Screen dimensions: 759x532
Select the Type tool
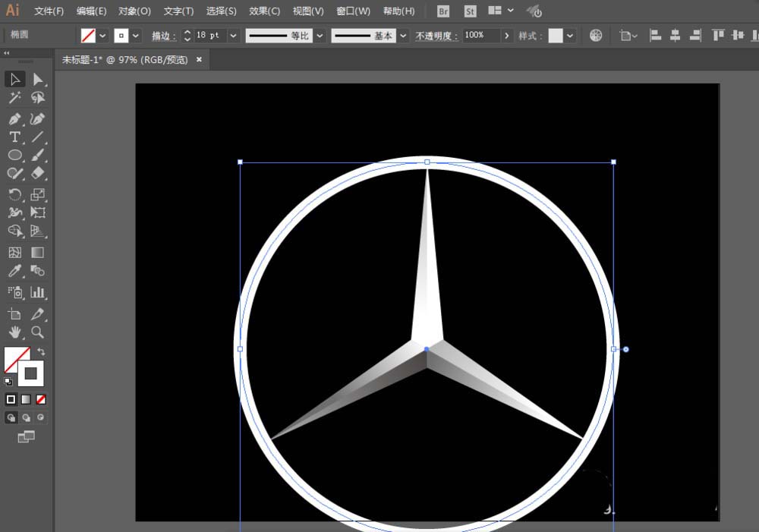[14, 137]
